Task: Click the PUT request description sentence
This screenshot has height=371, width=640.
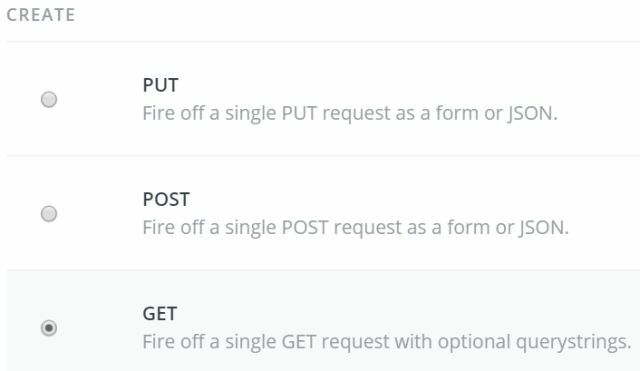Action: [350, 113]
